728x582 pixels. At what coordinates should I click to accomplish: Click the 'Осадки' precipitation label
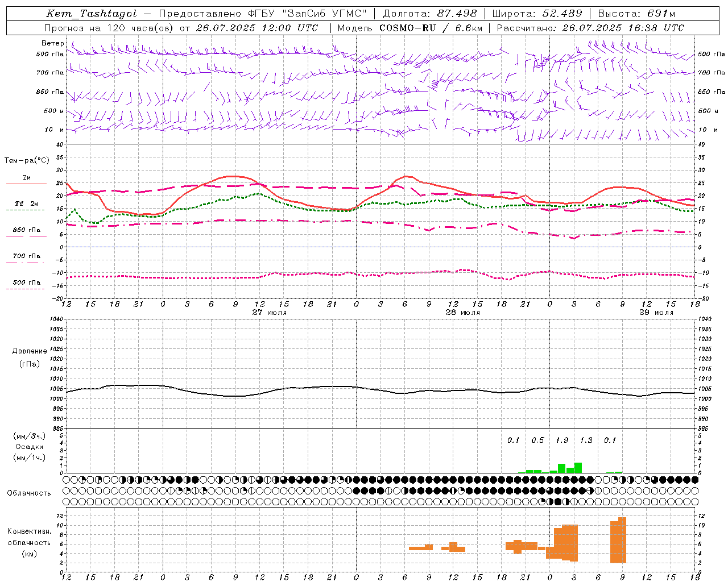pyautogui.click(x=30, y=447)
